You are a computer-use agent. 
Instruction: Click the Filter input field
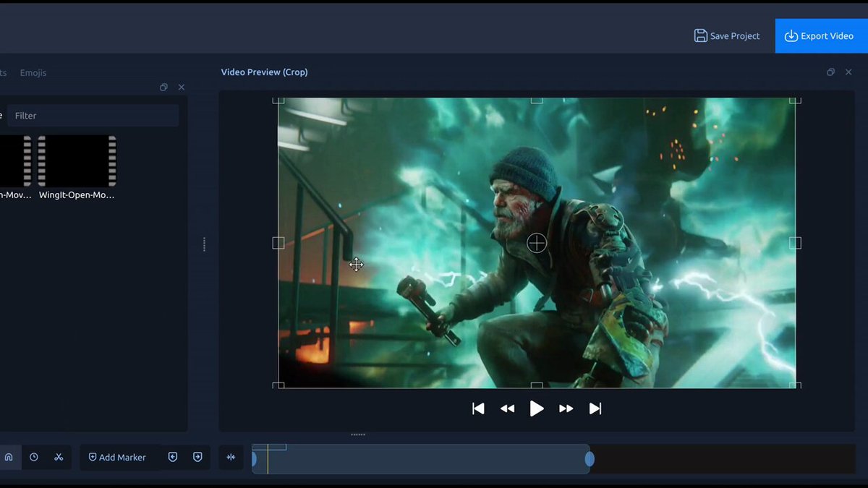coord(93,116)
